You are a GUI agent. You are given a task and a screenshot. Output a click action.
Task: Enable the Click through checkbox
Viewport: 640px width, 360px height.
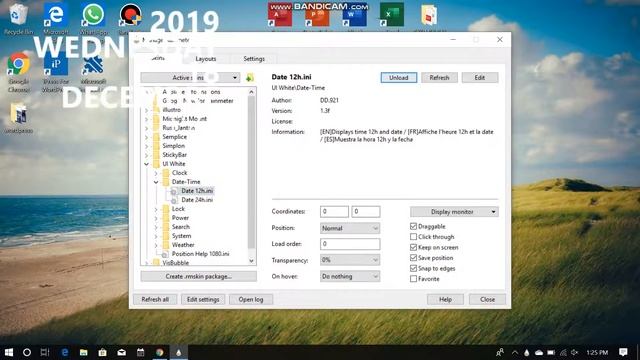pos(413,237)
